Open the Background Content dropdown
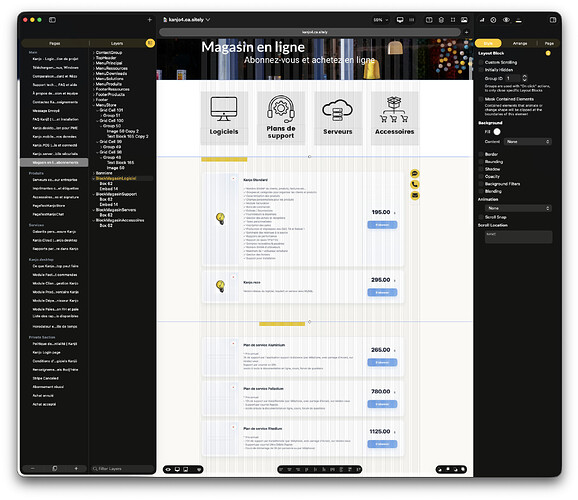Screen dimensions: 578x500 [x=527, y=142]
